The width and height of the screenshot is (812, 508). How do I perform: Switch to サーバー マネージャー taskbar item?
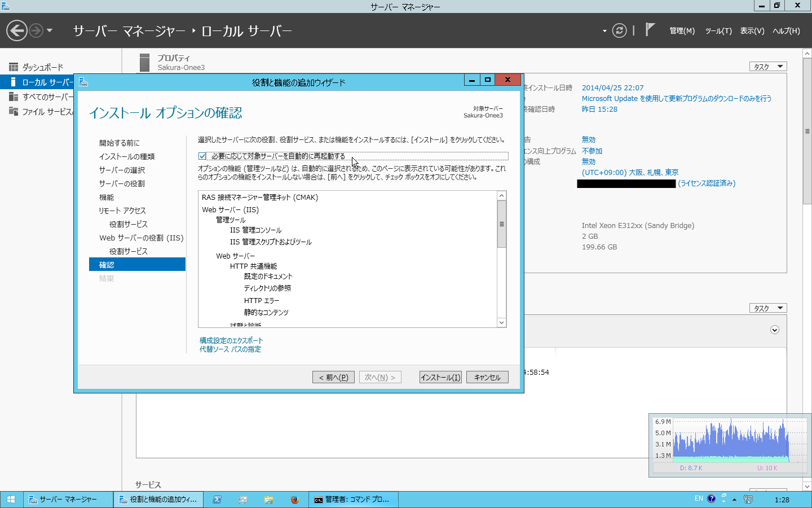pos(68,500)
